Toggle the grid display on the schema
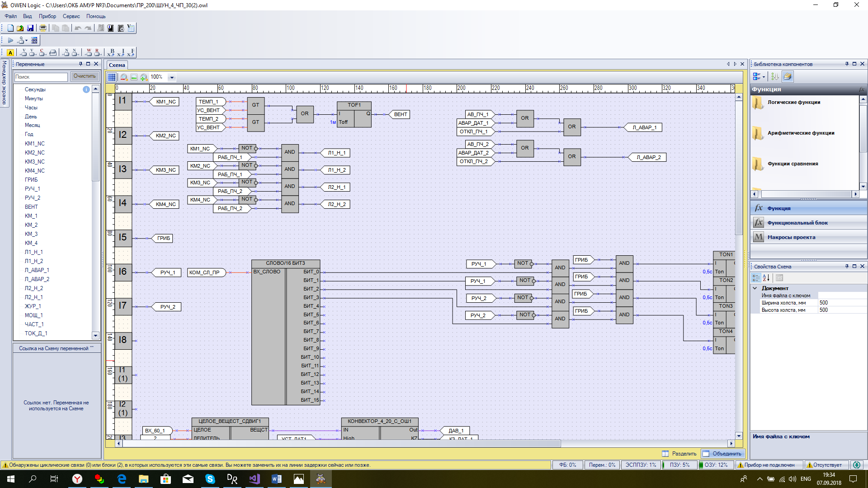 [x=112, y=77]
